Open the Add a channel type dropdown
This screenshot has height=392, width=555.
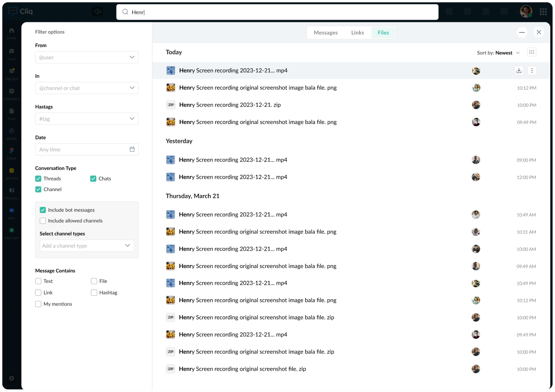[87, 246]
